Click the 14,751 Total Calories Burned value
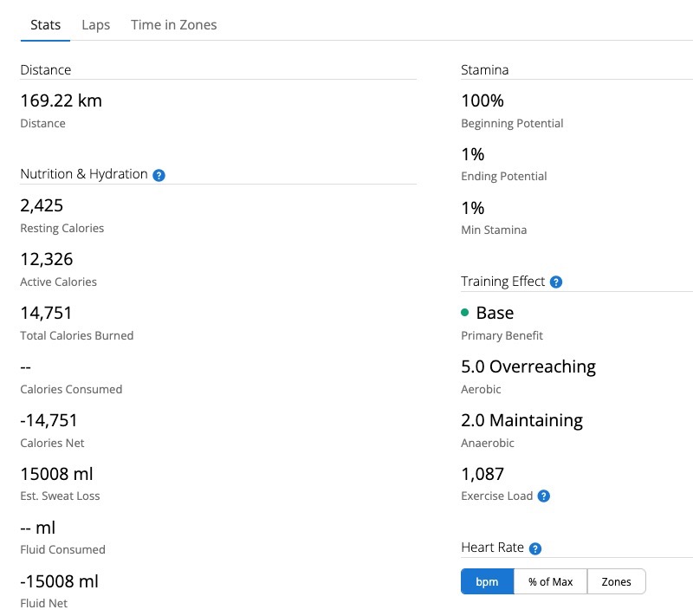 [46, 314]
